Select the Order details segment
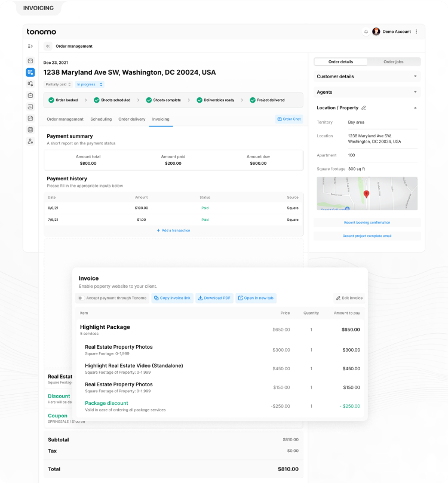Viewport: 448px width, 483px height. click(340, 61)
